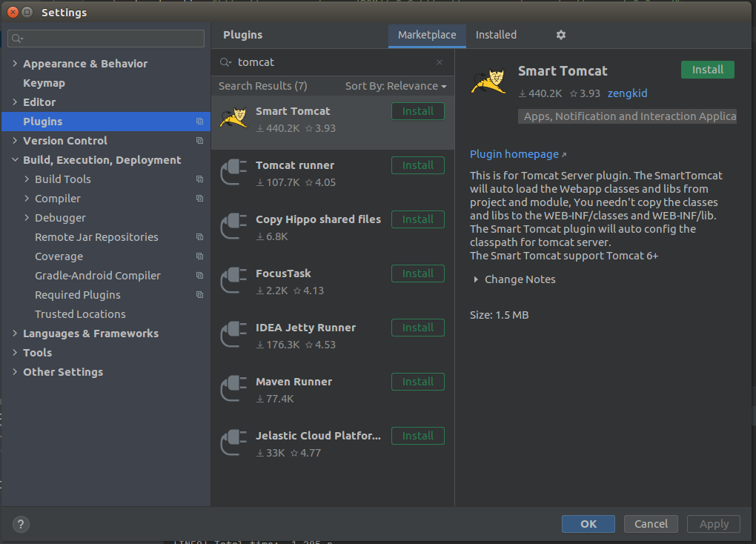This screenshot has width=756, height=544.
Task: Switch to the Marketplace tab
Action: [x=427, y=35]
